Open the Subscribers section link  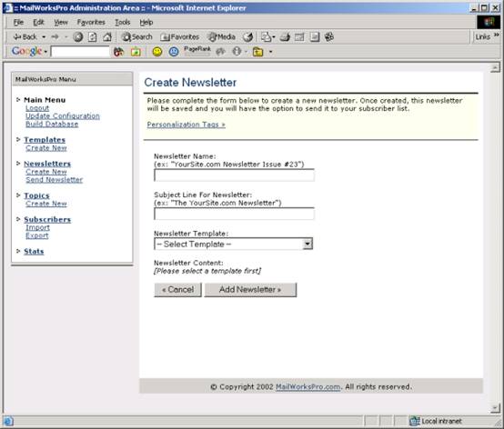pyautogui.click(x=47, y=219)
